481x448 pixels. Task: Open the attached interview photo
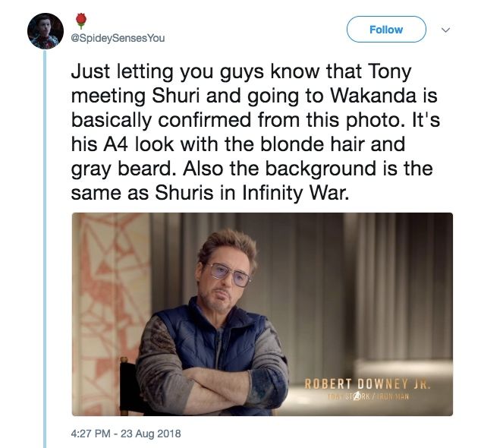click(263, 314)
